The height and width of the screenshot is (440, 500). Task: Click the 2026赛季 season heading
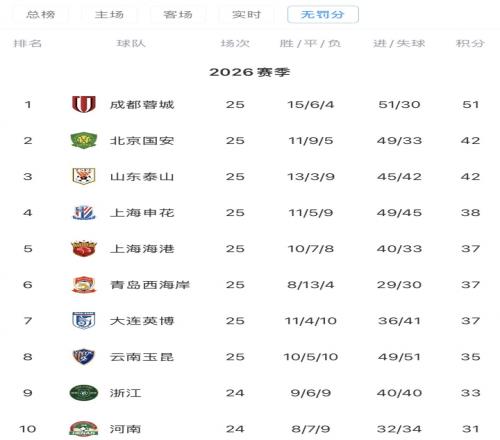[250, 72]
